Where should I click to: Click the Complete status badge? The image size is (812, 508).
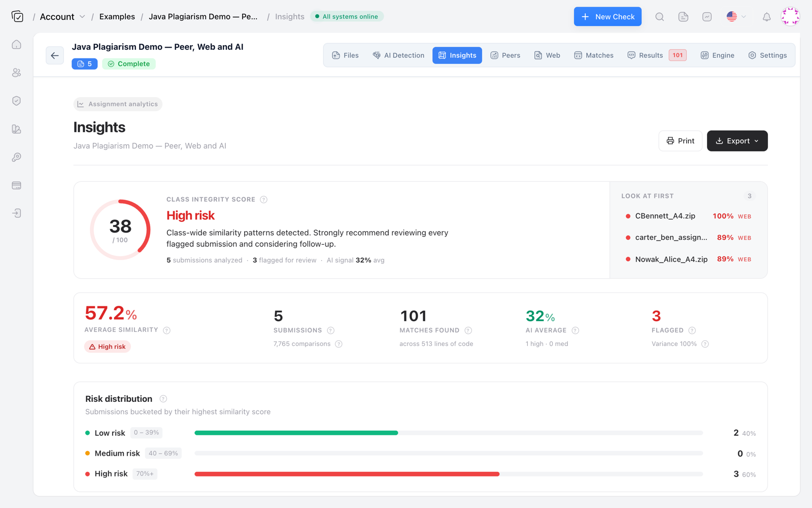tap(129, 64)
